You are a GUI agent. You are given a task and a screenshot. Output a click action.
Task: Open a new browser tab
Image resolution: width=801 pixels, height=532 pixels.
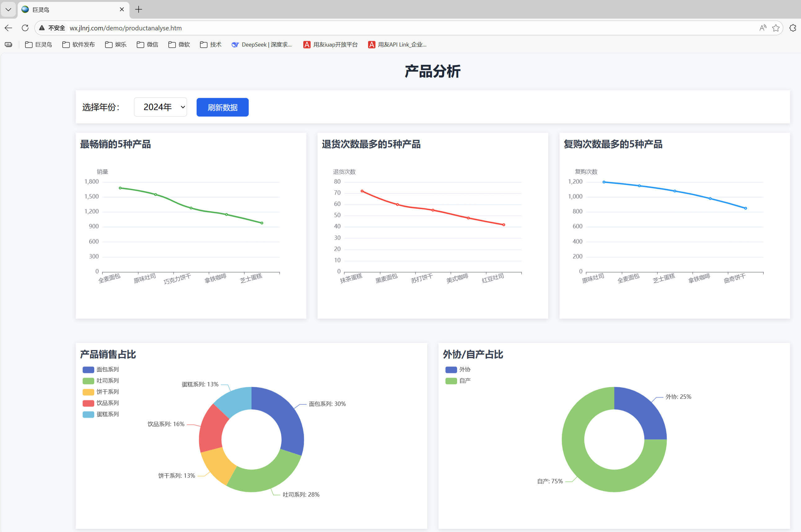pos(139,10)
